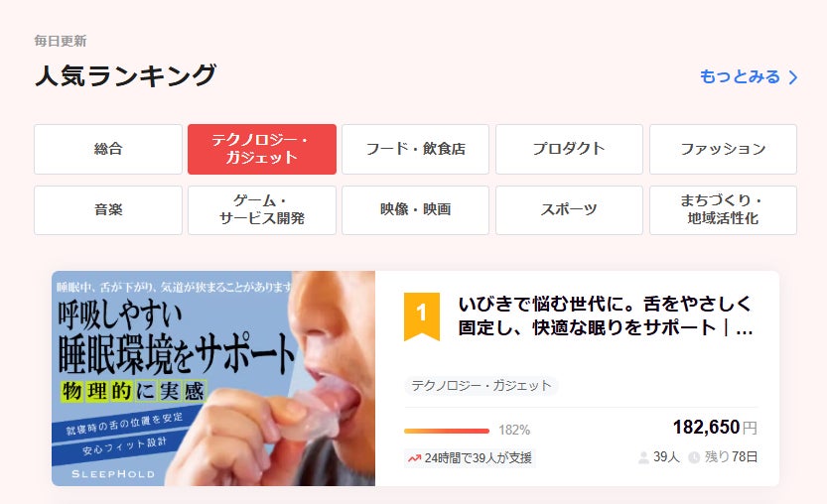Click the supporter person icon by 39人
Screen dimensions: 827x504
tap(643, 457)
